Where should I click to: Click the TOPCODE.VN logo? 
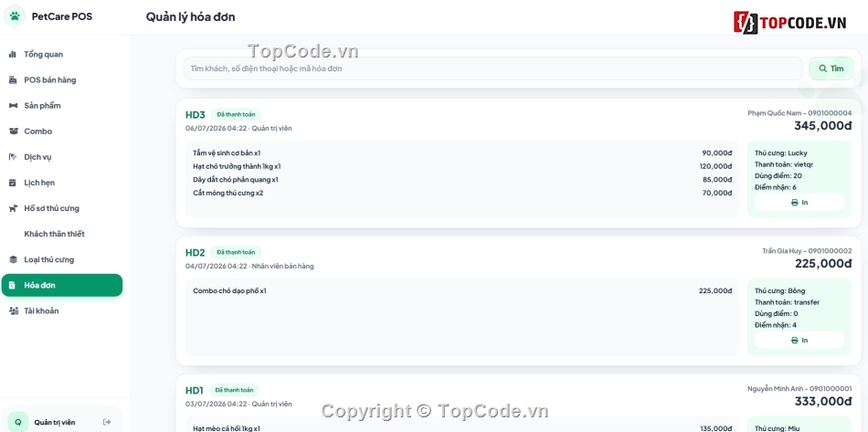[789, 23]
